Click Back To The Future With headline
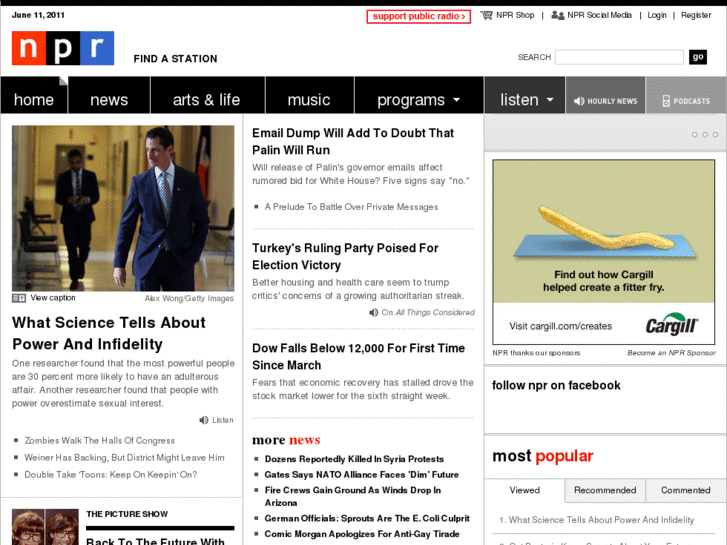This screenshot has width=727, height=545. click(x=155, y=541)
